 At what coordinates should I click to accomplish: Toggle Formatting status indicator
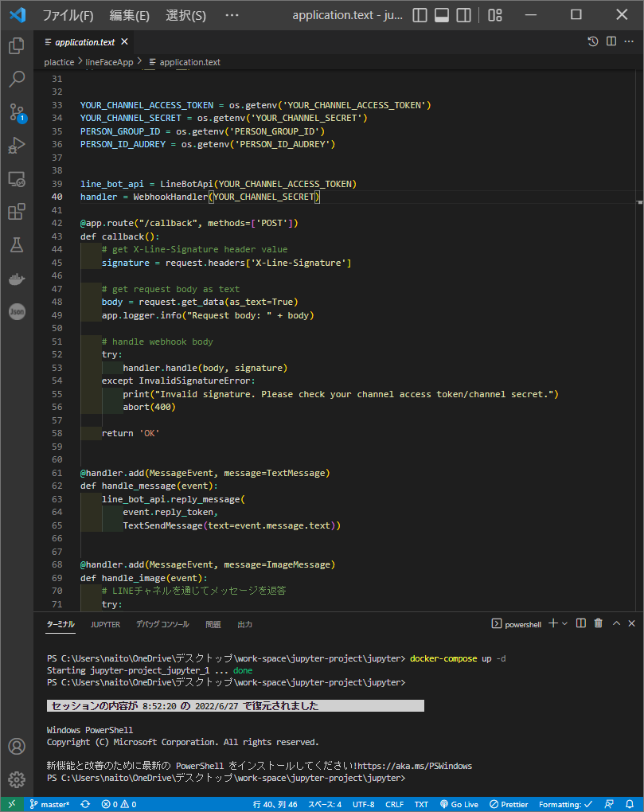click(x=565, y=804)
